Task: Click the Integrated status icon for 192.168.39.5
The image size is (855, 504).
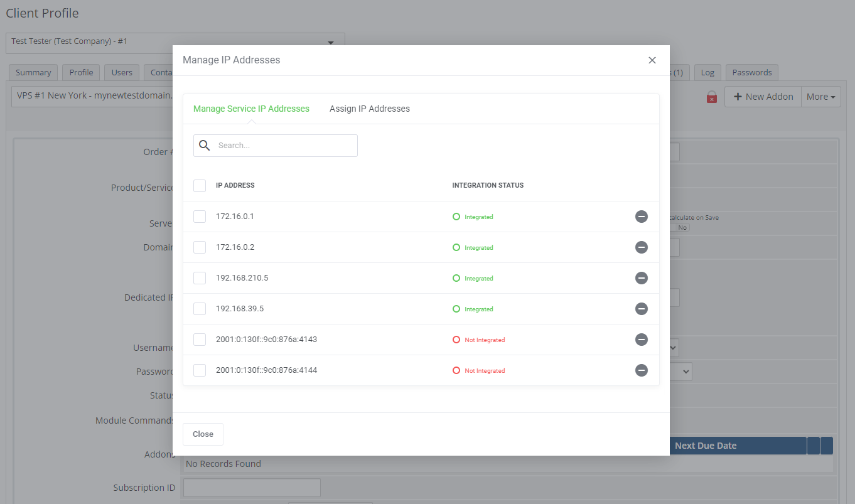Action: pyautogui.click(x=456, y=308)
